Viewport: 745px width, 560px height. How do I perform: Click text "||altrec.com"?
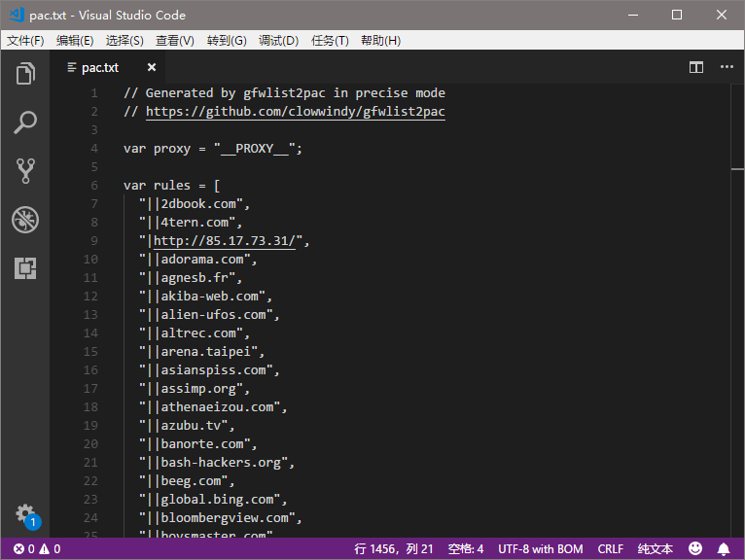point(195,333)
